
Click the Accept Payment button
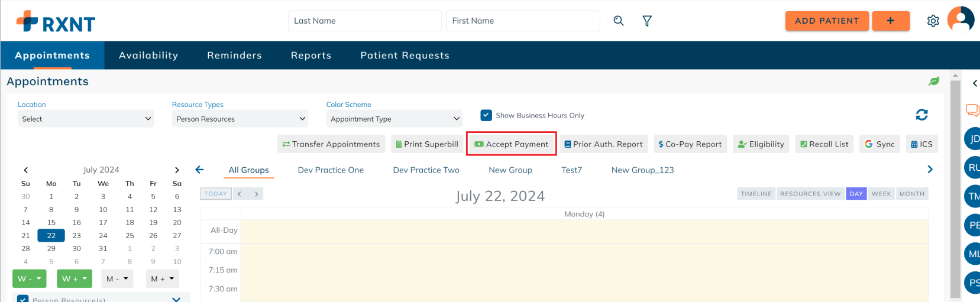coord(512,144)
